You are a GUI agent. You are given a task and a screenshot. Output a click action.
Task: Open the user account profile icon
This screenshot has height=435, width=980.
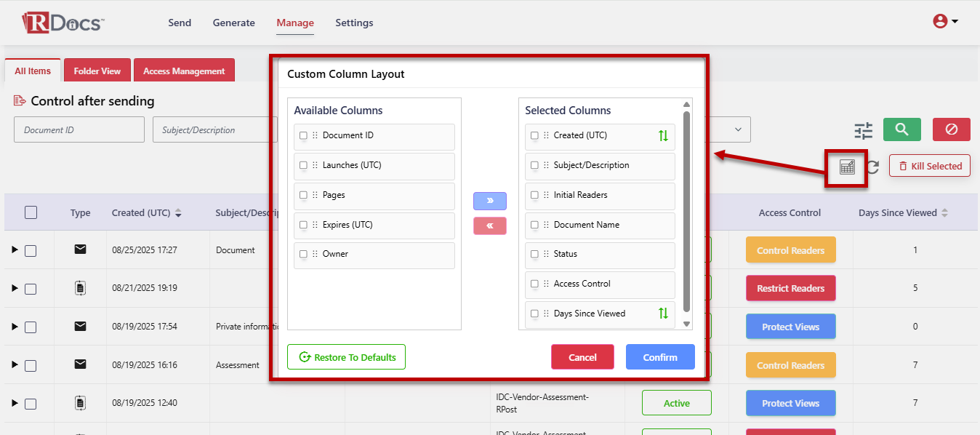939,21
